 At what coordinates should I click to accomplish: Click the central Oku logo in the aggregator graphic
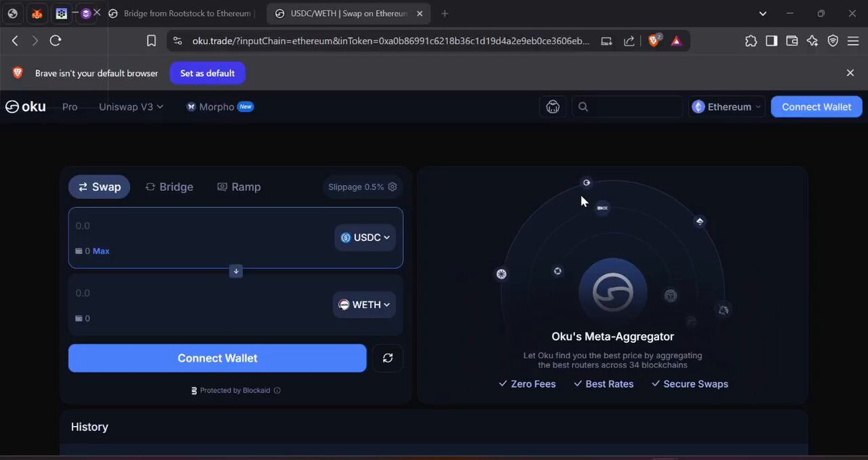(613, 292)
